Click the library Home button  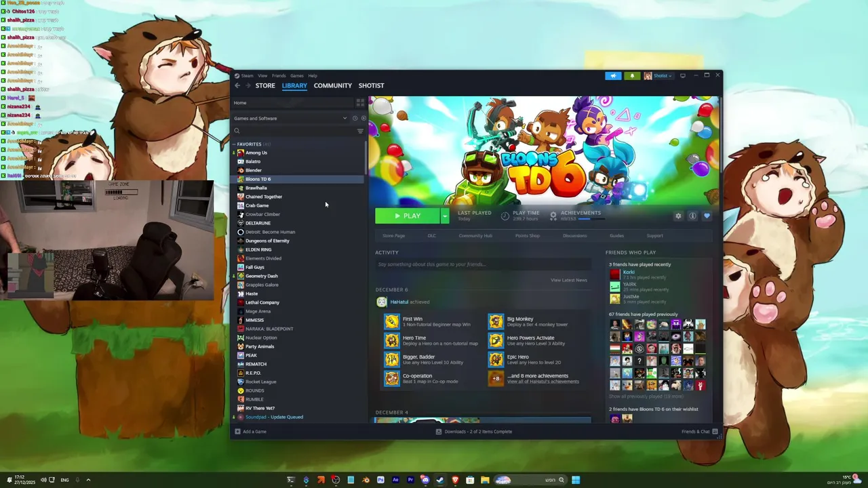[293, 102]
